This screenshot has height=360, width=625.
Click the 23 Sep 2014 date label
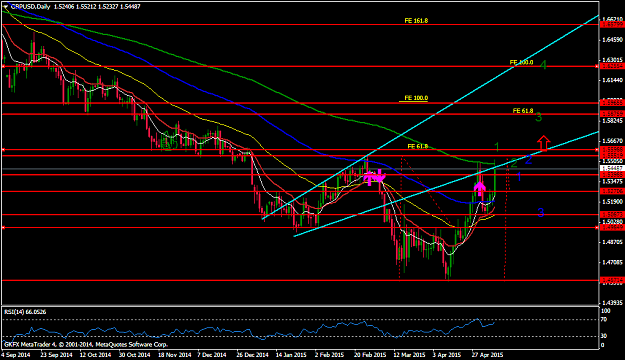tap(57, 354)
